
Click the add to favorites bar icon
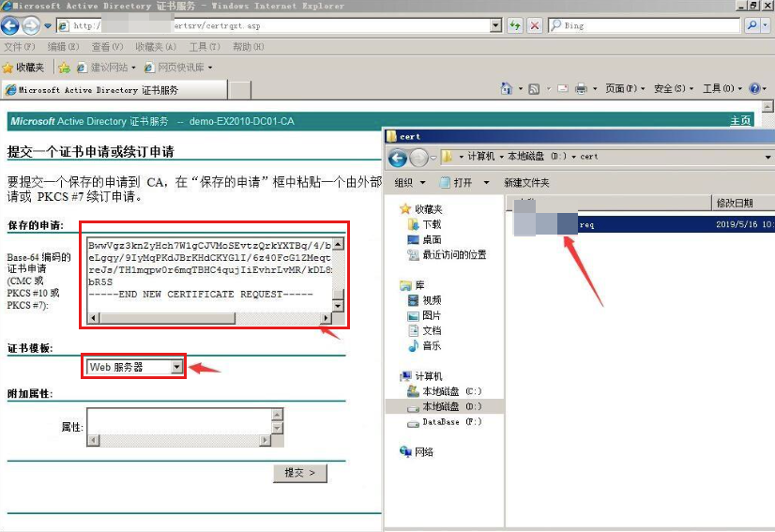[64, 68]
